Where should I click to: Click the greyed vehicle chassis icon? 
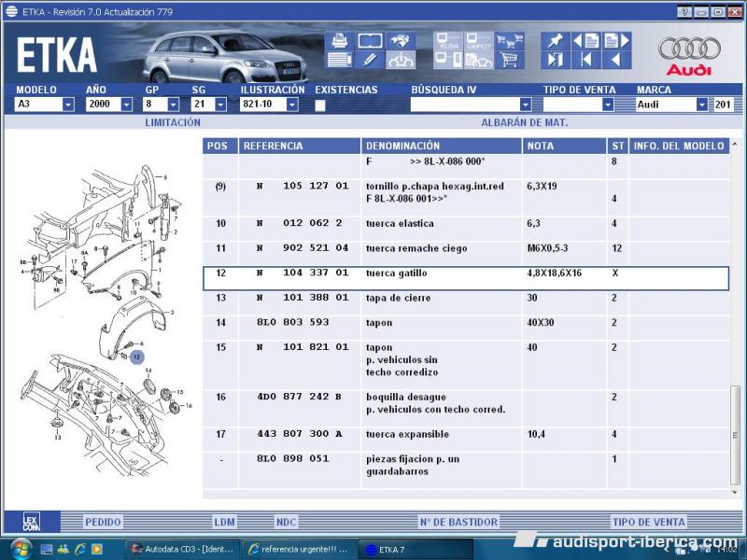401,60
